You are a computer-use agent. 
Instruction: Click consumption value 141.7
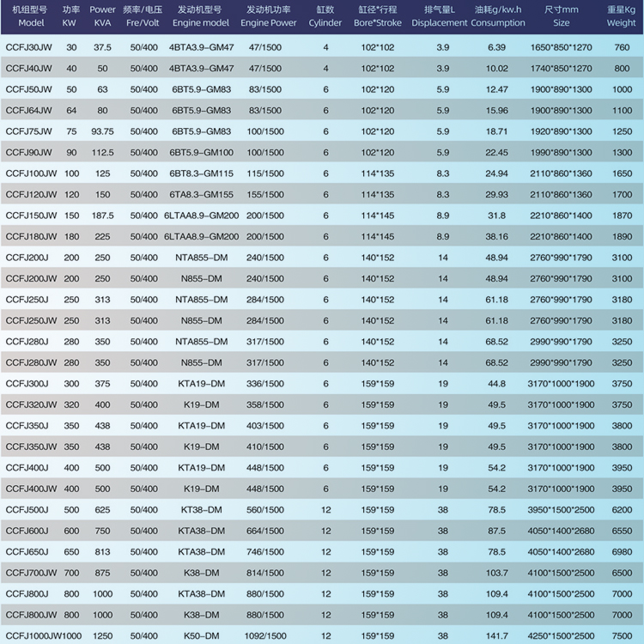coord(496,635)
